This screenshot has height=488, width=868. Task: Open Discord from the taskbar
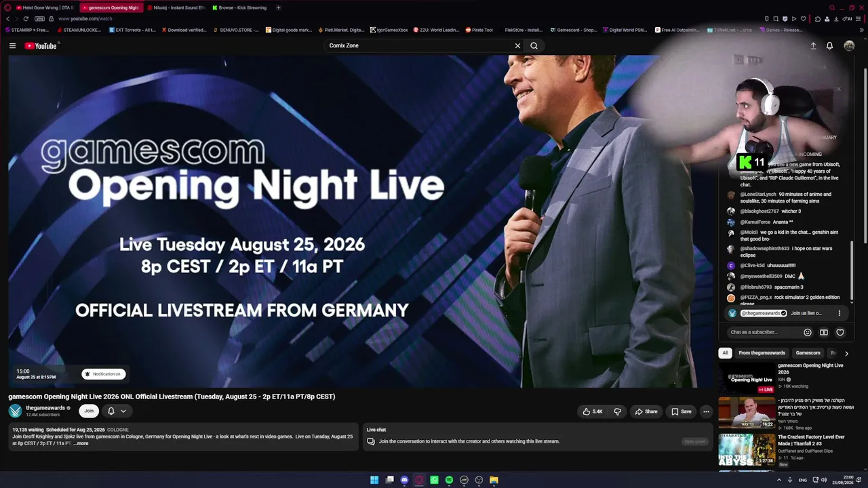point(404,480)
